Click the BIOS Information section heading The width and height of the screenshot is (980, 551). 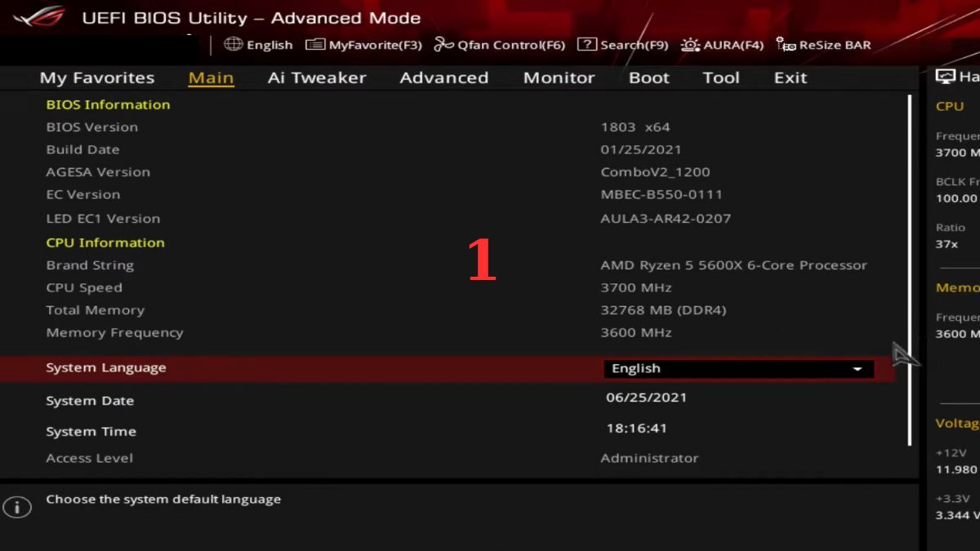click(108, 104)
